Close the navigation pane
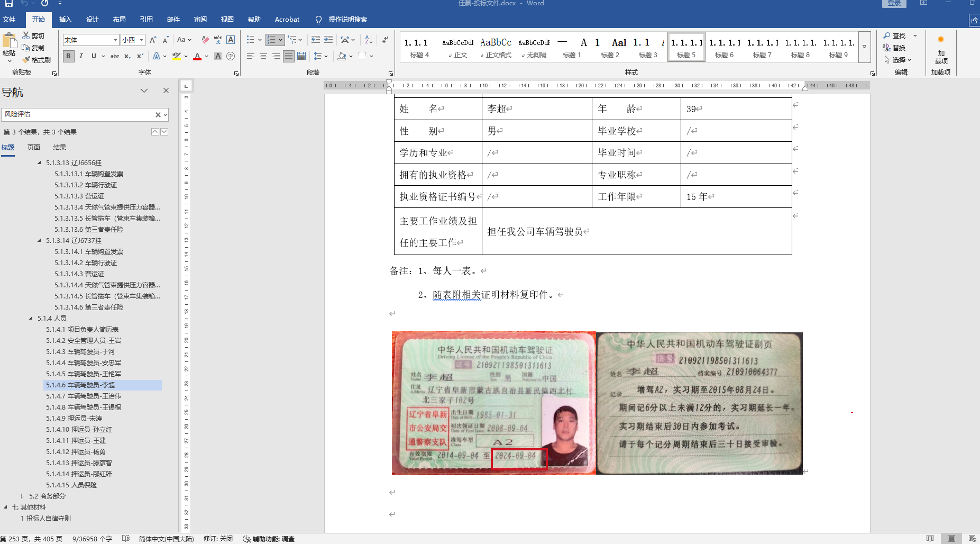The height and width of the screenshot is (544, 980). (x=166, y=91)
